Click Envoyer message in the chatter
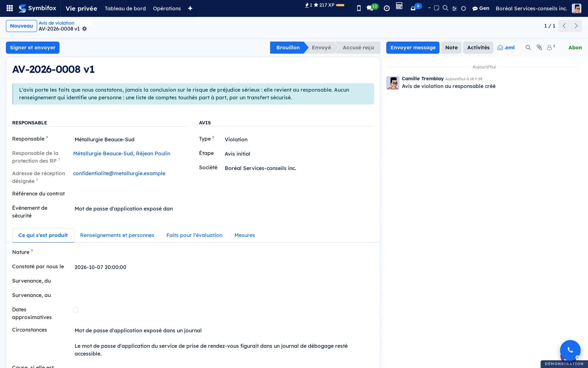588x368 pixels. point(413,47)
